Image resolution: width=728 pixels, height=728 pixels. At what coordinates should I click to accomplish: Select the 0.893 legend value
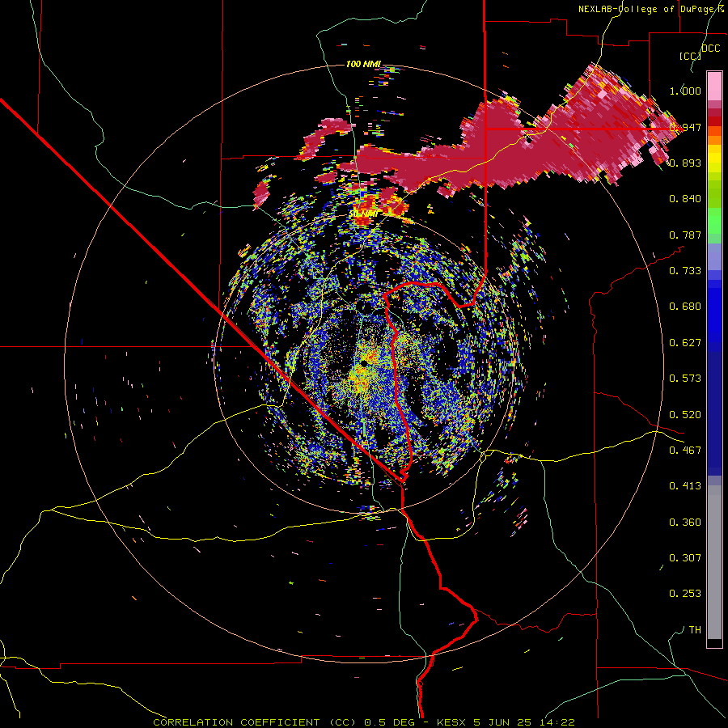[685, 163]
